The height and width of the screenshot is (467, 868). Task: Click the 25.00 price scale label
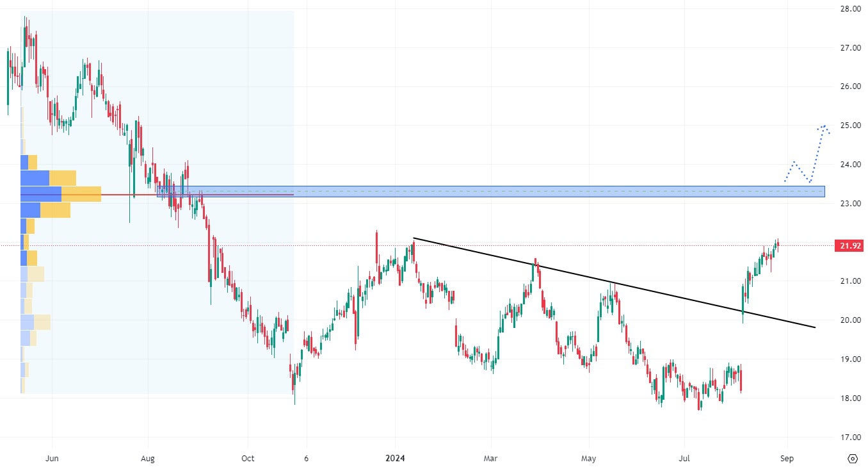[x=850, y=126]
